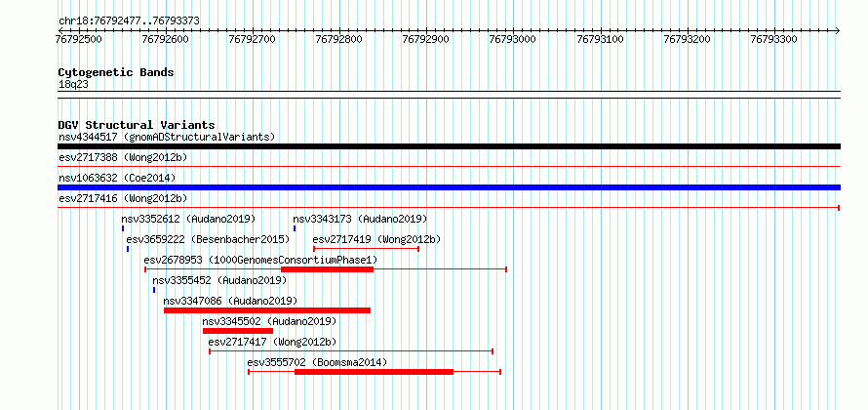The height and width of the screenshot is (410, 868).
Task: Click the chr18:76792477..76793373 region label
Action: [x=129, y=21]
